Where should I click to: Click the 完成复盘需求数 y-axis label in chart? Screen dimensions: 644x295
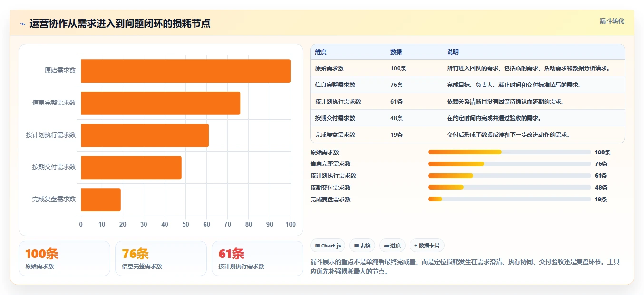pos(54,200)
